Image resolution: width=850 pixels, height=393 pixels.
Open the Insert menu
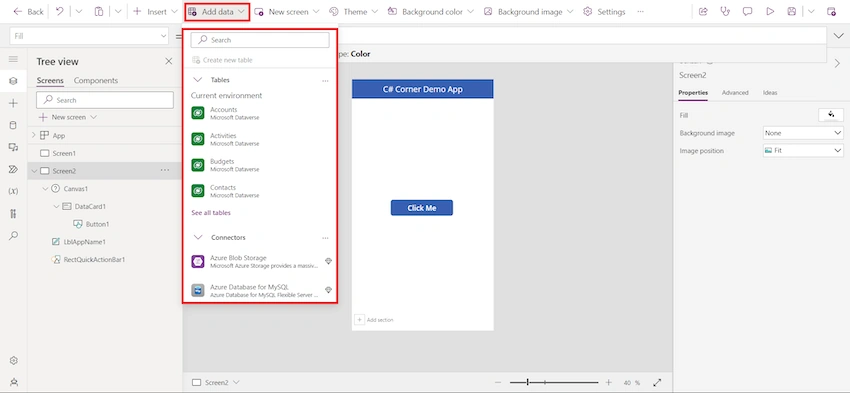pyautogui.click(x=155, y=11)
